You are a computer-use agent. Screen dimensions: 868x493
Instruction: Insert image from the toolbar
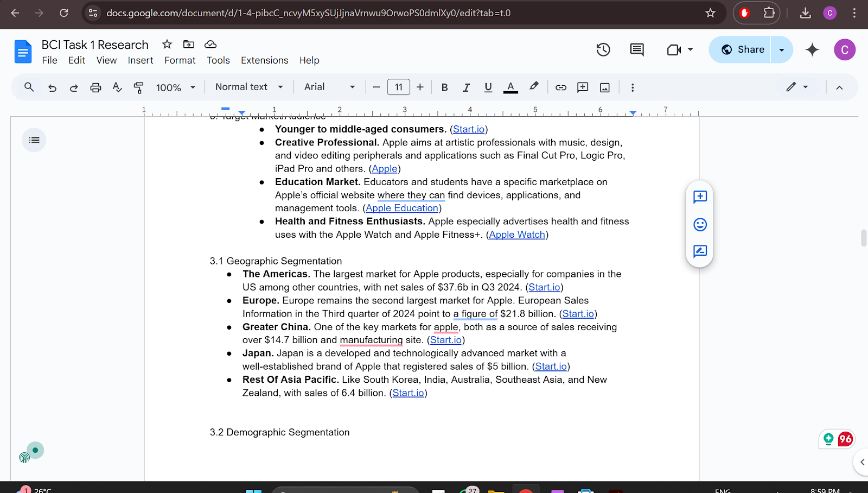[x=605, y=87]
